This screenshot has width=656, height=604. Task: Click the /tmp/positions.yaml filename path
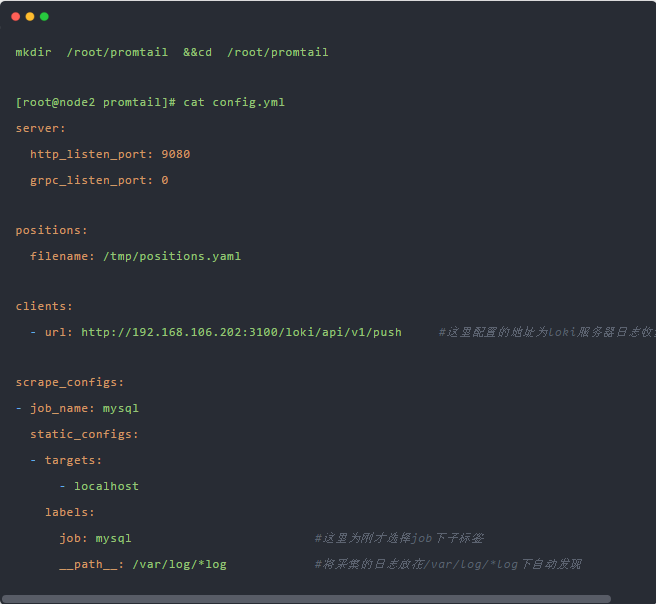(x=172, y=256)
